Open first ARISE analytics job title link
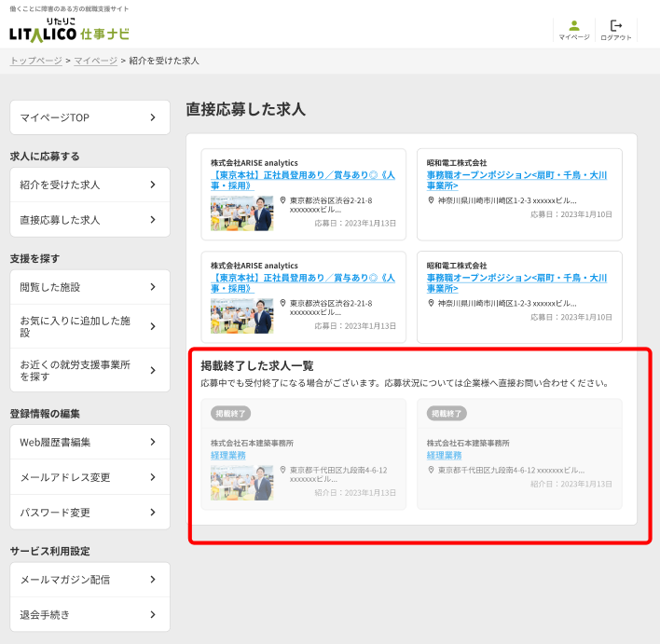Screen dimensions: 660x644 pyautogui.click(x=304, y=180)
